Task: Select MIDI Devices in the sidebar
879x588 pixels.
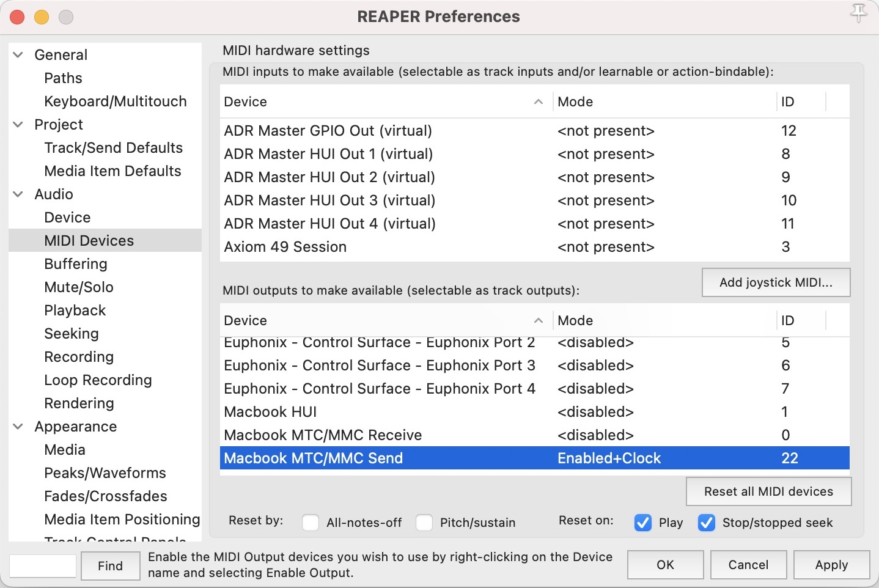Action: 105,241
